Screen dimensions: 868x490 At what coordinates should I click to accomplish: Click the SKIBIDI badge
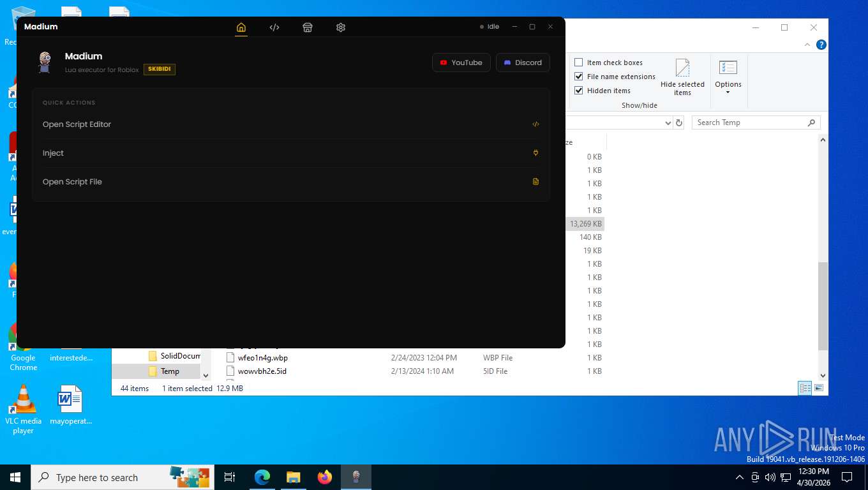(x=160, y=69)
